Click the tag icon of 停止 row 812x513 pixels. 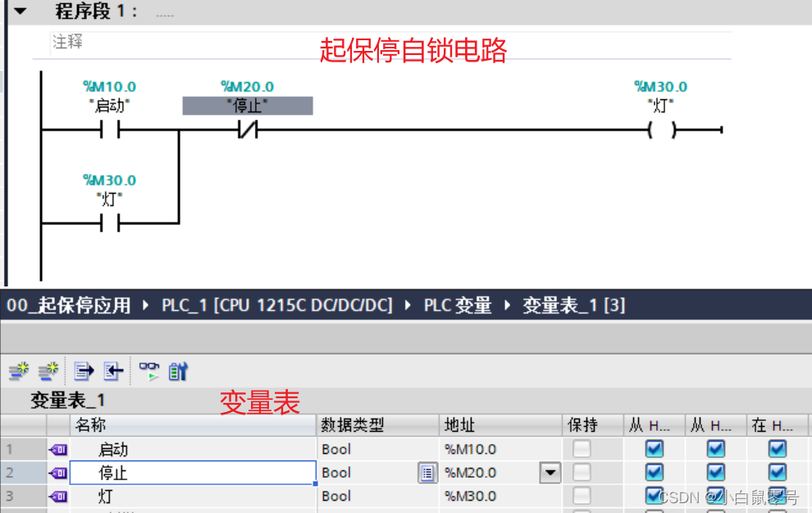click(58, 473)
